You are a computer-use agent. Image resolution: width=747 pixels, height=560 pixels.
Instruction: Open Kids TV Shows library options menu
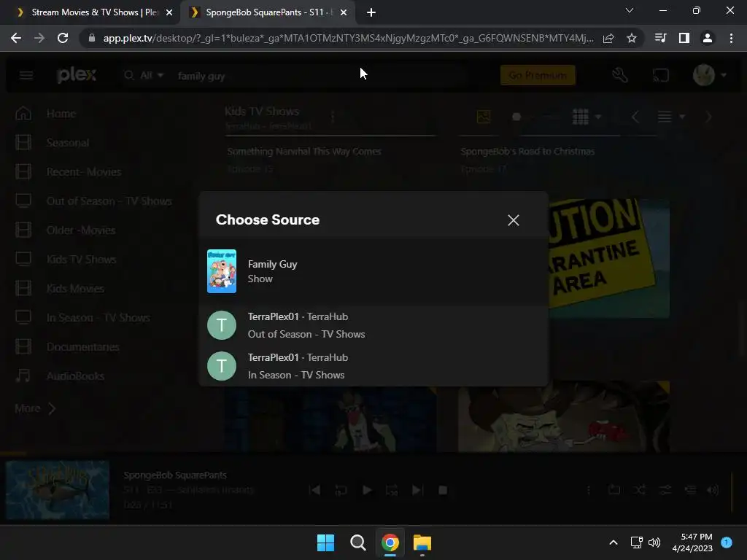[333, 116]
